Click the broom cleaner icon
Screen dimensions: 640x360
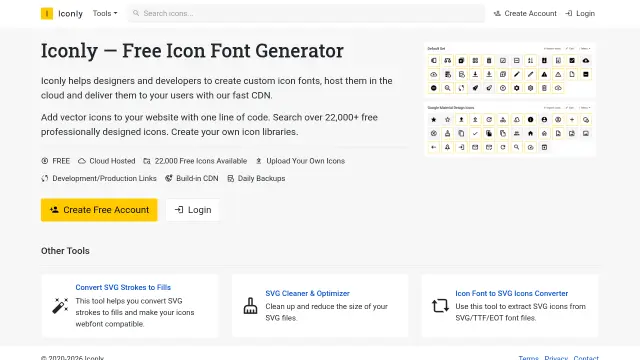pyautogui.click(x=250, y=306)
